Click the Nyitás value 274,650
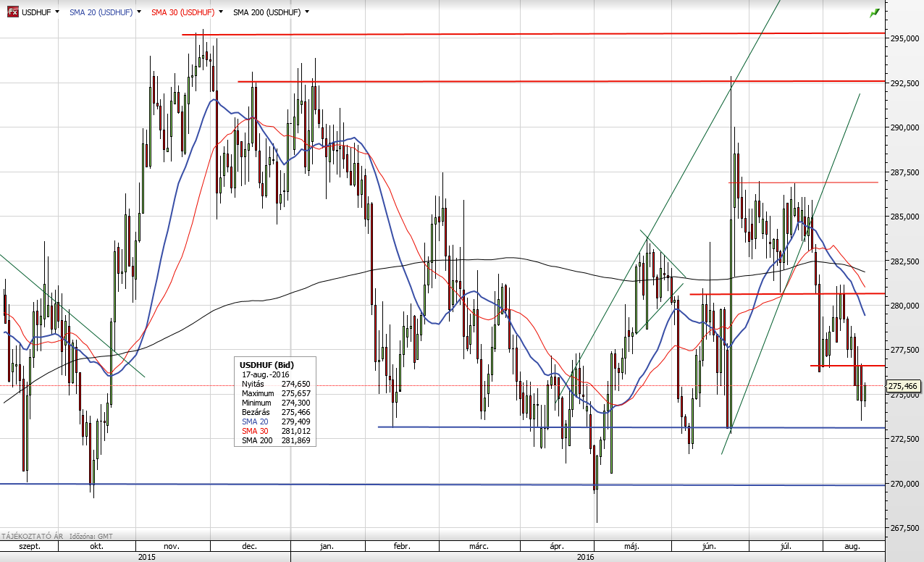 tap(296, 383)
